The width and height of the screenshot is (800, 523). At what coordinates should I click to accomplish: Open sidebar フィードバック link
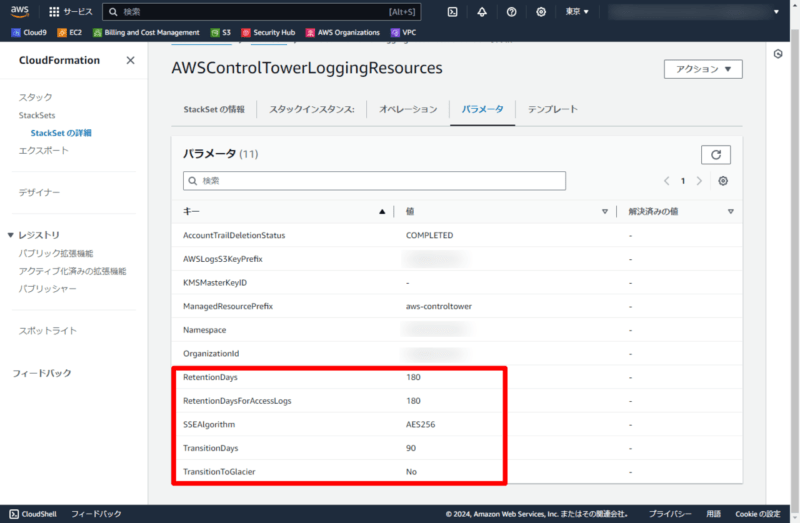tap(42, 373)
